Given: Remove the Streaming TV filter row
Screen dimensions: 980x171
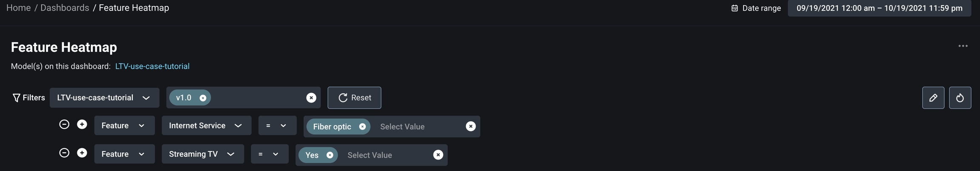Looking at the screenshot, I should point(64,153).
